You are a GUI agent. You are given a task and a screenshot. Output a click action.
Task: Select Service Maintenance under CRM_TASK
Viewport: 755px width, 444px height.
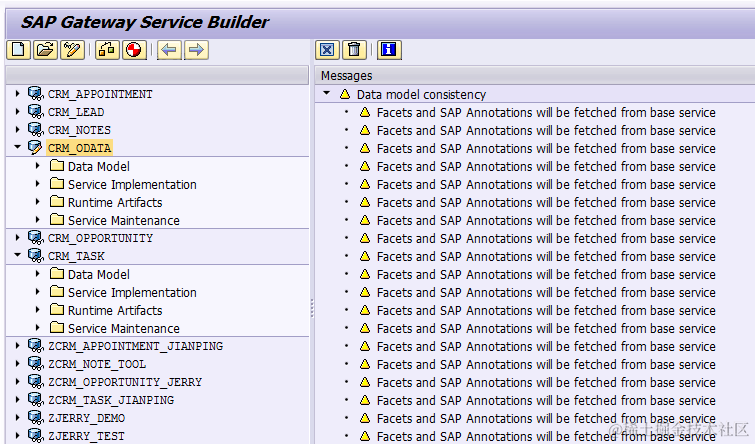coord(124,328)
